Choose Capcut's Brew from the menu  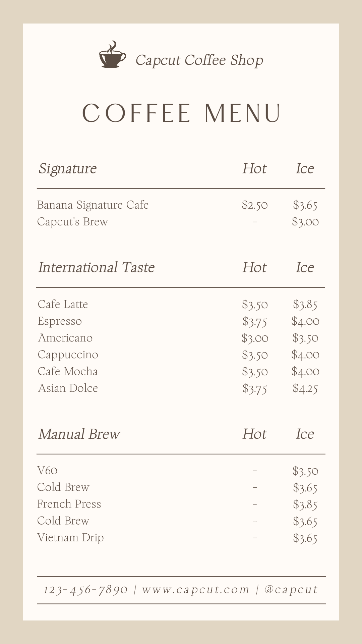(x=72, y=222)
